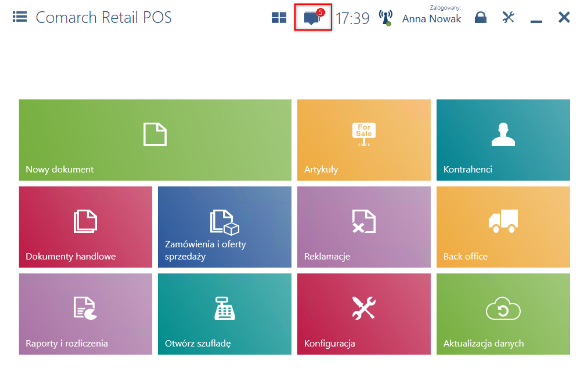Close the Comarch Retail POS application
Viewport: 580px width, 392px height.
(x=564, y=17)
